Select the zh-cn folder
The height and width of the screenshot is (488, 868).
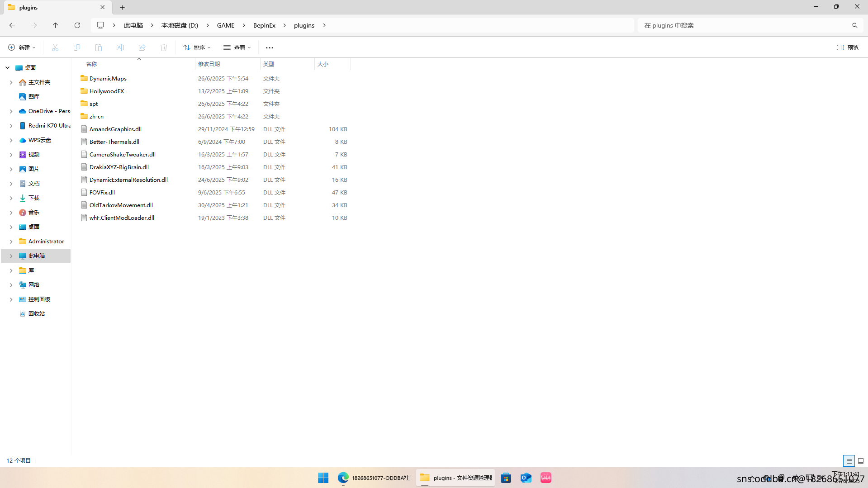point(96,117)
